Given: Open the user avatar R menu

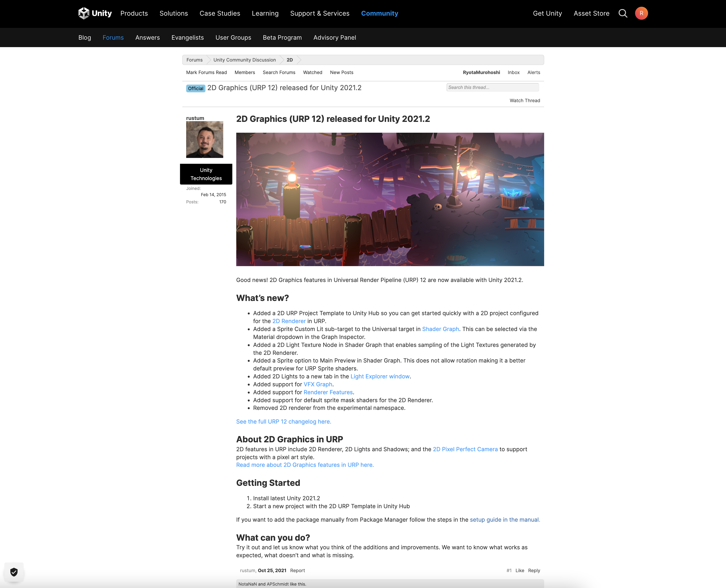Looking at the screenshot, I should (641, 13).
